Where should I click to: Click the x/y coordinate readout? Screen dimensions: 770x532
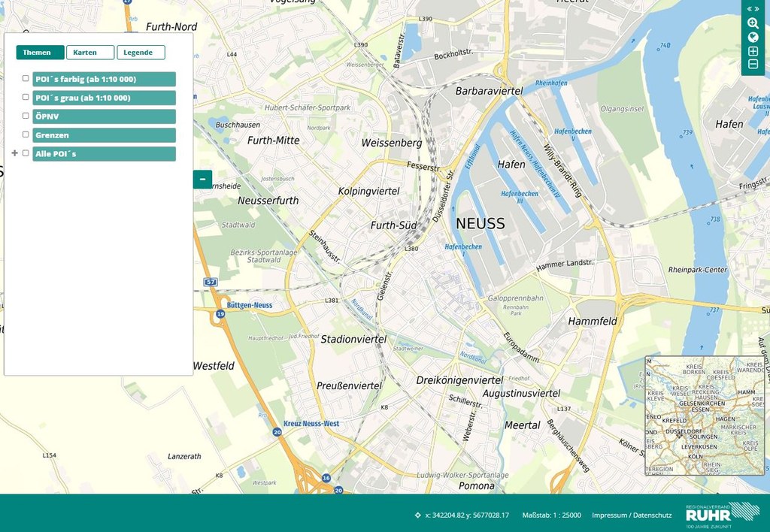pyautogui.click(x=467, y=515)
